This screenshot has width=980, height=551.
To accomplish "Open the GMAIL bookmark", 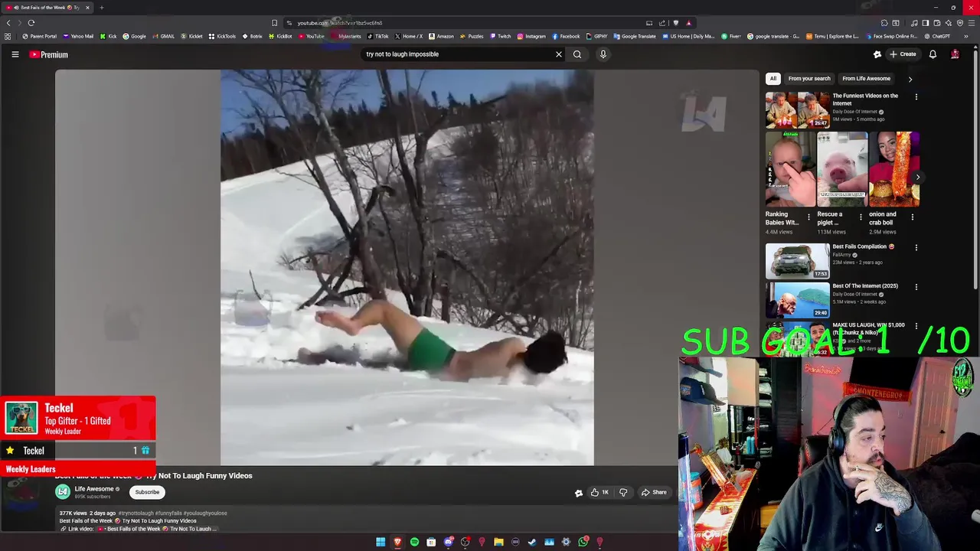I will [163, 36].
